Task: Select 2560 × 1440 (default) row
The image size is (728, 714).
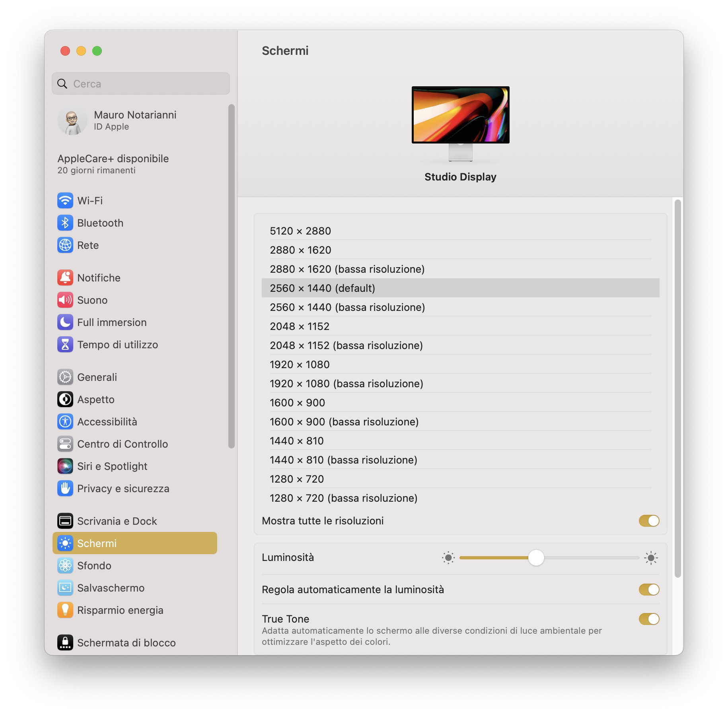Action: (460, 288)
